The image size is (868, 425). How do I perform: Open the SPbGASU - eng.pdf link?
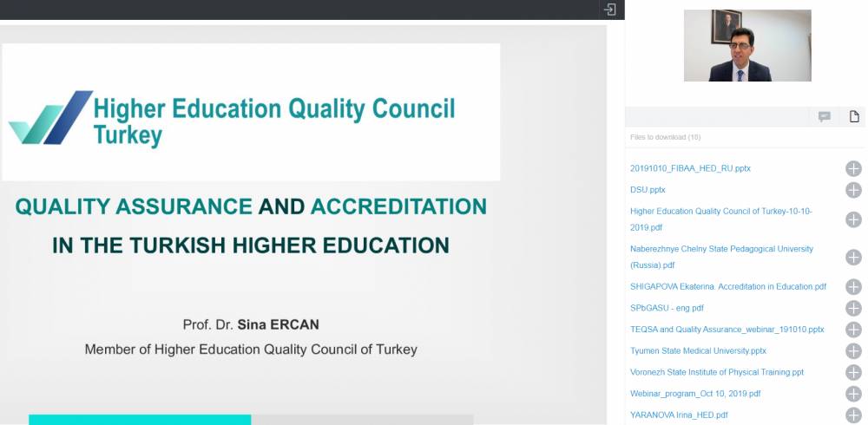[667, 308]
